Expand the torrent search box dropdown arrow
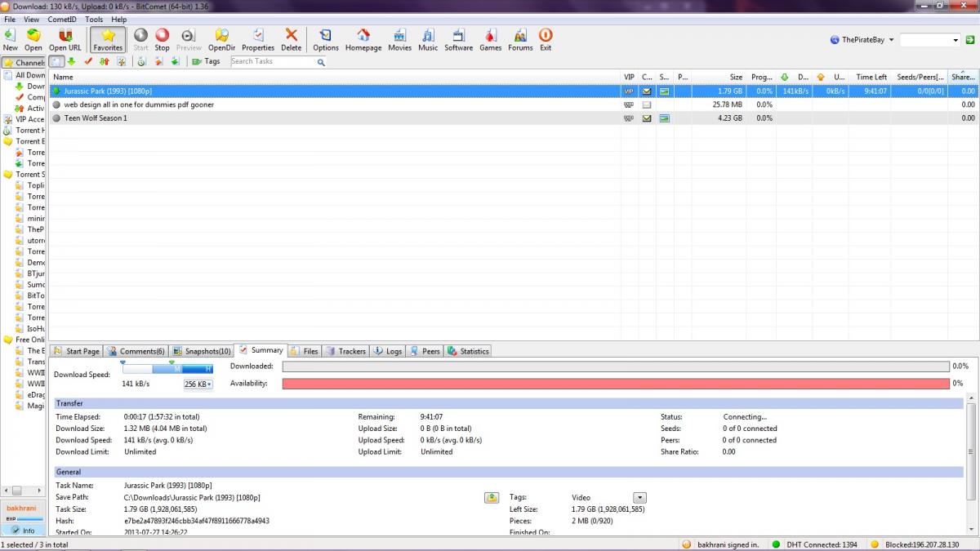This screenshot has height=551, width=980. pyautogui.click(x=955, y=40)
